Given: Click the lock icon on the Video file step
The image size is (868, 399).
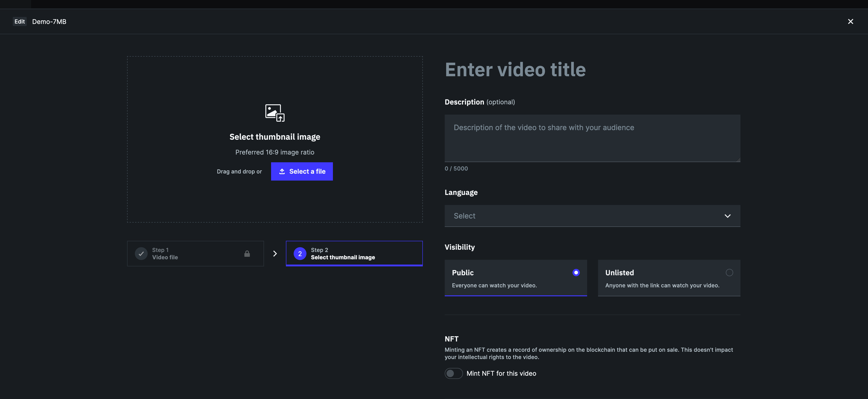Looking at the screenshot, I should coord(248,253).
